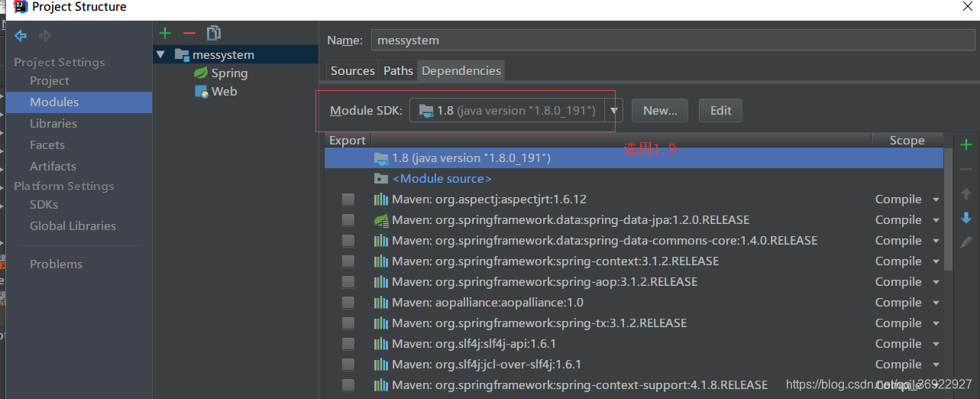Click the copy module icon
Screen dimensions: 980x399
pyautogui.click(x=214, y=33)
